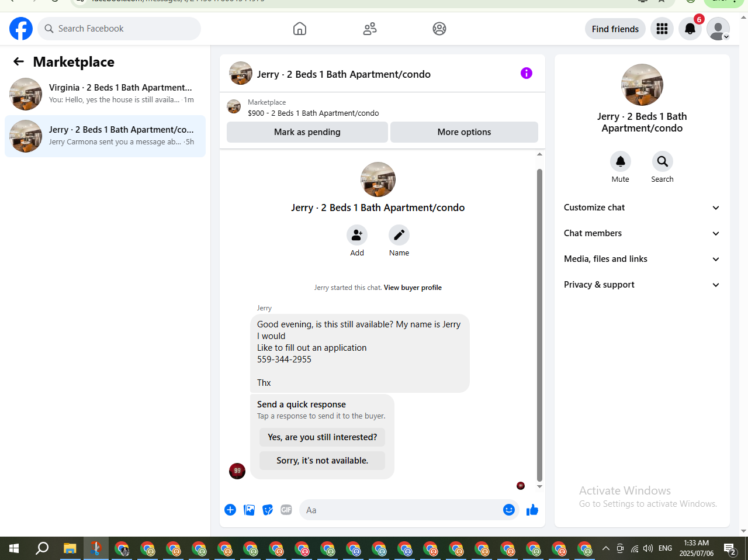748x560 pixels.
Task: Open More options for listing
Action: point(464,132)
